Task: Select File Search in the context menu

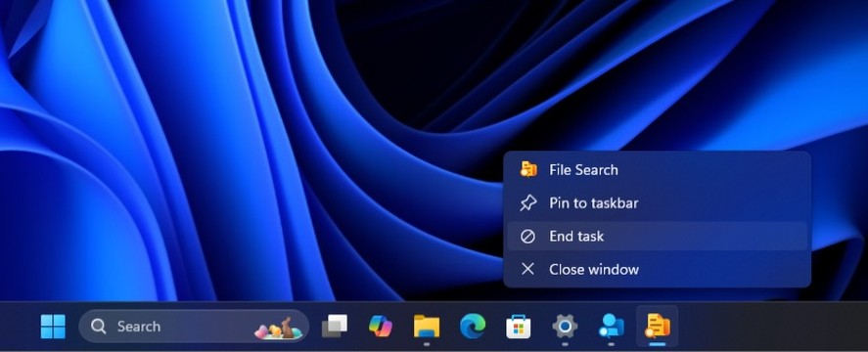Action: point(657,170)
